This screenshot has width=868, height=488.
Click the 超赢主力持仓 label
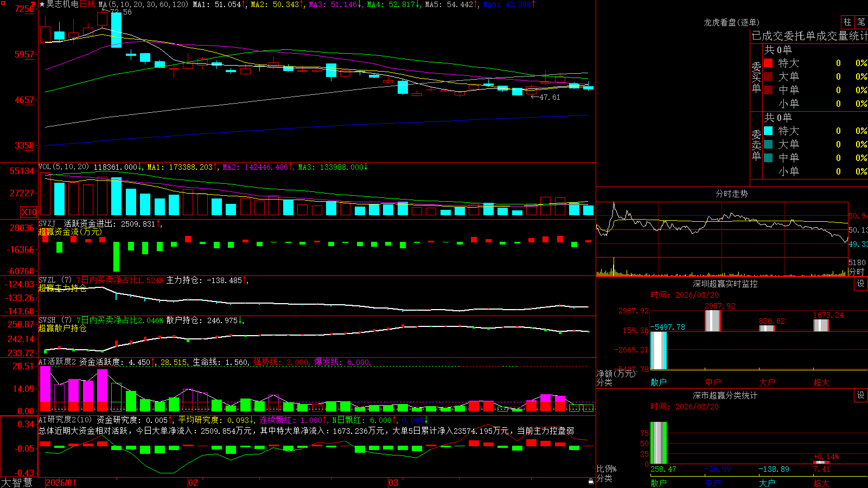click(x=62, y=288)
